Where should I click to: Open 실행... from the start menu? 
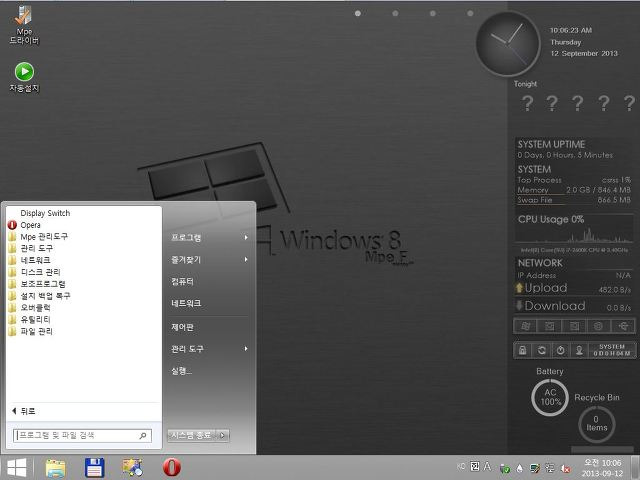pos(181,371)
